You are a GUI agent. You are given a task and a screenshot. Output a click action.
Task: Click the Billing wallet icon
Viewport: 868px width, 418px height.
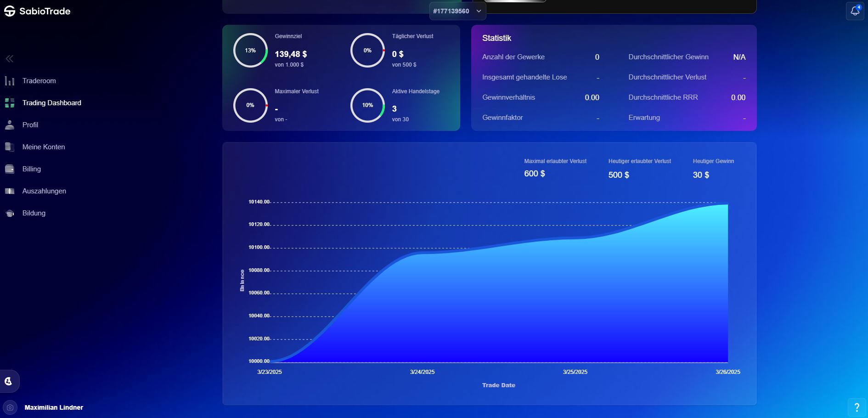pos(10,169)
